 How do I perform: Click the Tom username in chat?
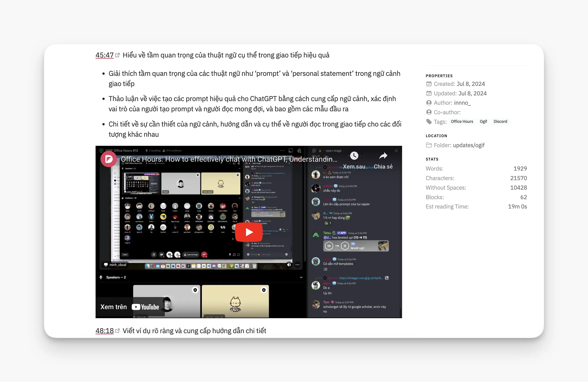coord(326,302)
